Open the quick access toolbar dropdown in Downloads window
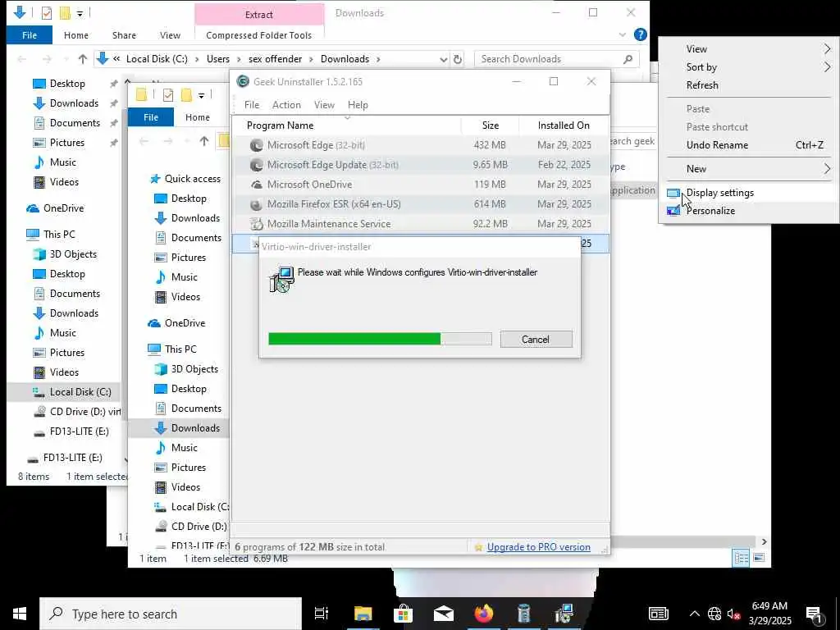 80,13
